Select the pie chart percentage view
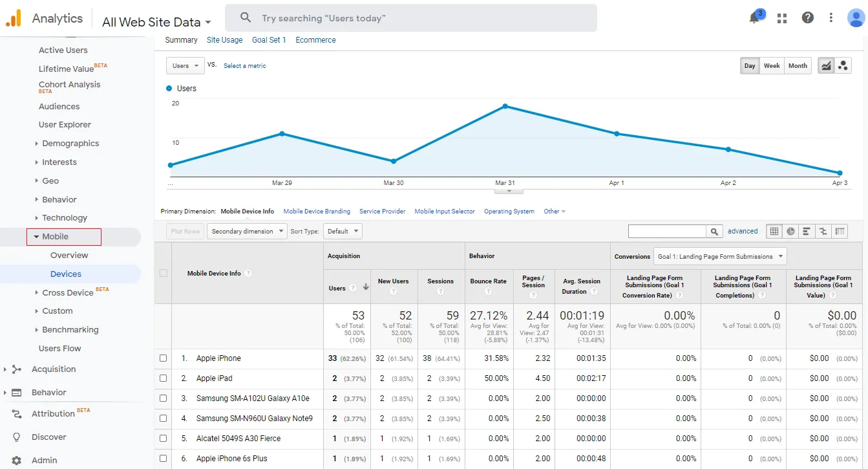868x469 pixels. (x=790, y=231)
